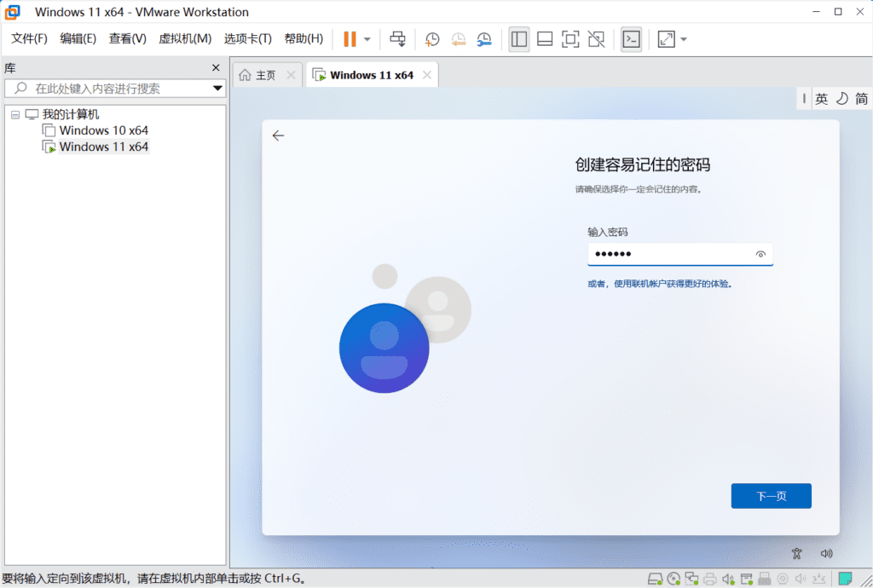Take a snapshot of this VM

click(x=432, y=39)
